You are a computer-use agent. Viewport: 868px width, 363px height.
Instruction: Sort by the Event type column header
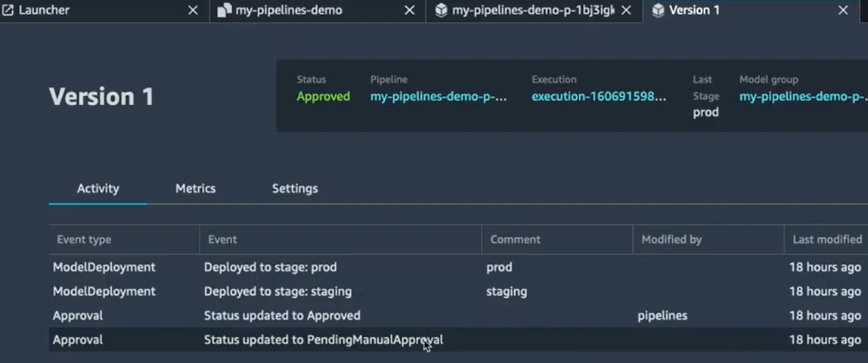coord(84,239)
